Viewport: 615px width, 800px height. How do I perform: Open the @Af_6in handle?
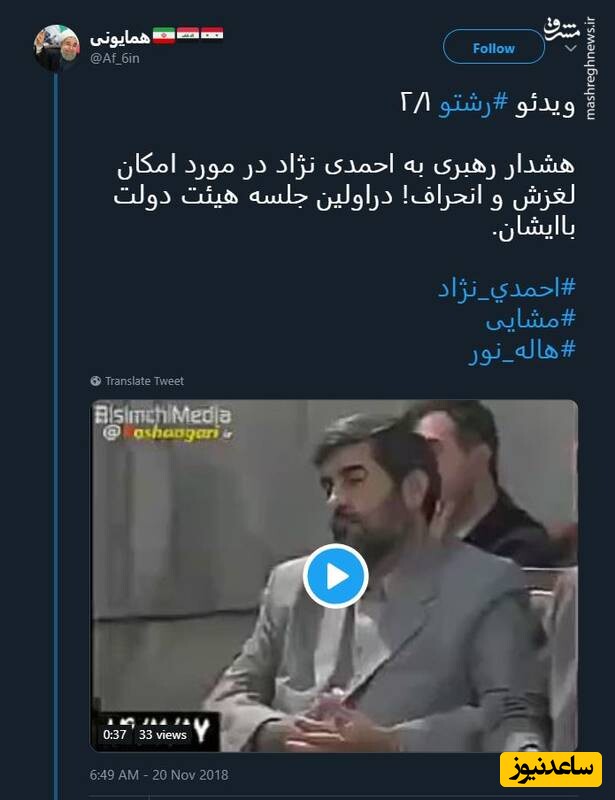pos(114,58)
